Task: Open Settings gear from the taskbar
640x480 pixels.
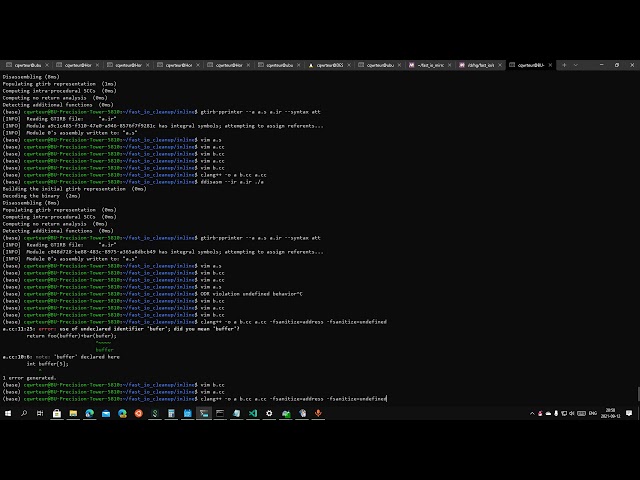Action: pos(269,413)
